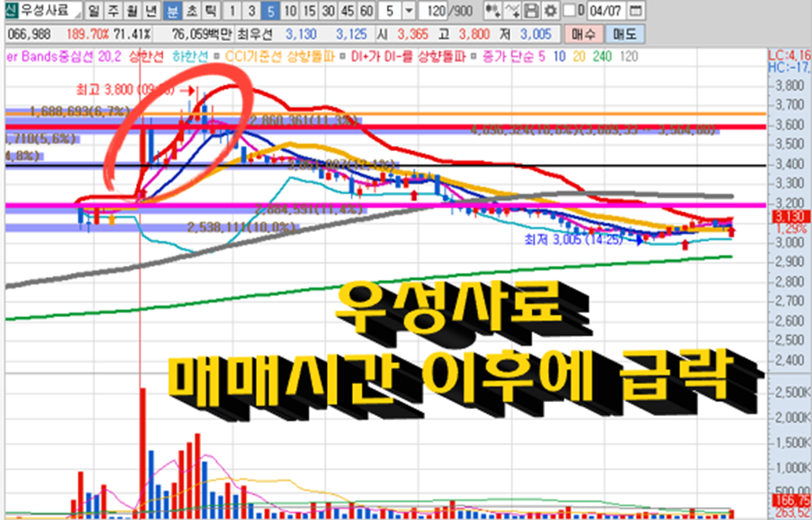Click the moving average 240 legend value
Image resolution: width=812 pixels, height=520 pixels.
point(603,57)
